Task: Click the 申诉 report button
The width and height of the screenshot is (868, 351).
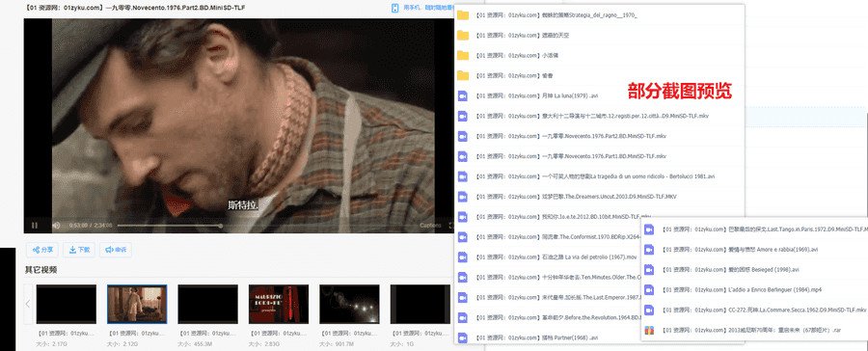Action: tap(116, 250)
